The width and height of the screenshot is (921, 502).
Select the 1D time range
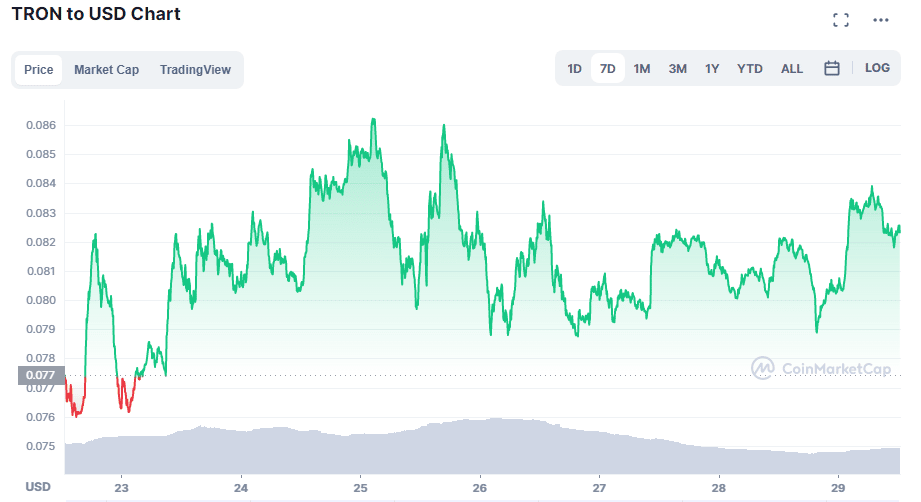click(574, 69)
